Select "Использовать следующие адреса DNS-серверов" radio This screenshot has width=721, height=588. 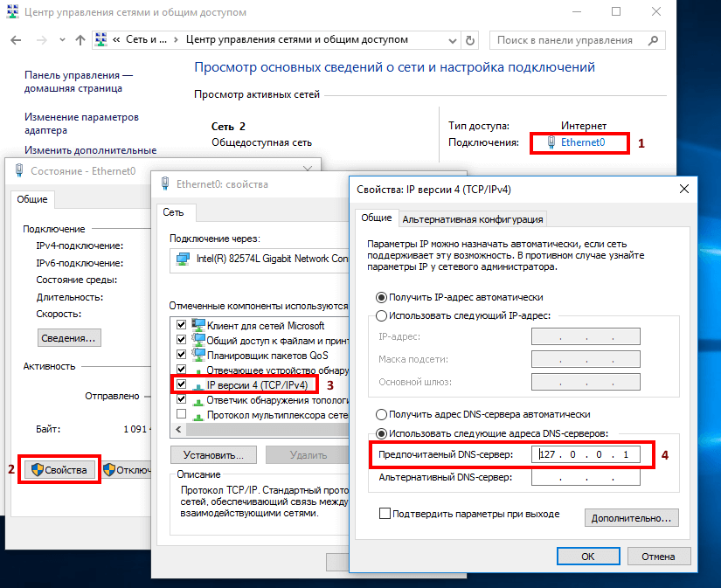tap(381, 433)
